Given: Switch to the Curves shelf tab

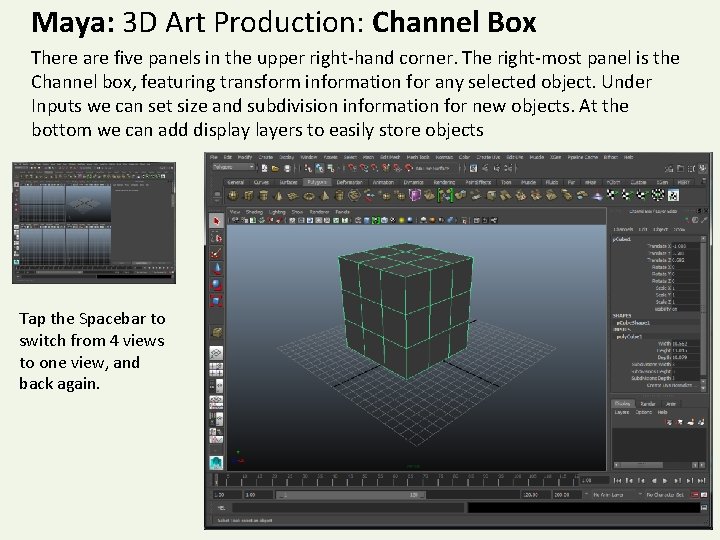Looking at the screenshot, I should pyautogui.click(x=261, y=182).
